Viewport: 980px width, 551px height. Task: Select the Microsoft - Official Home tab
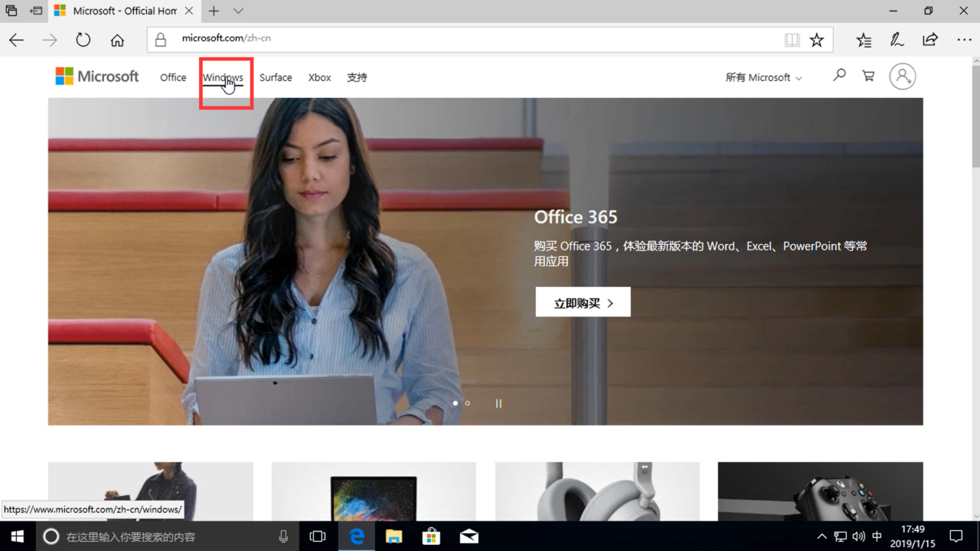124,11
